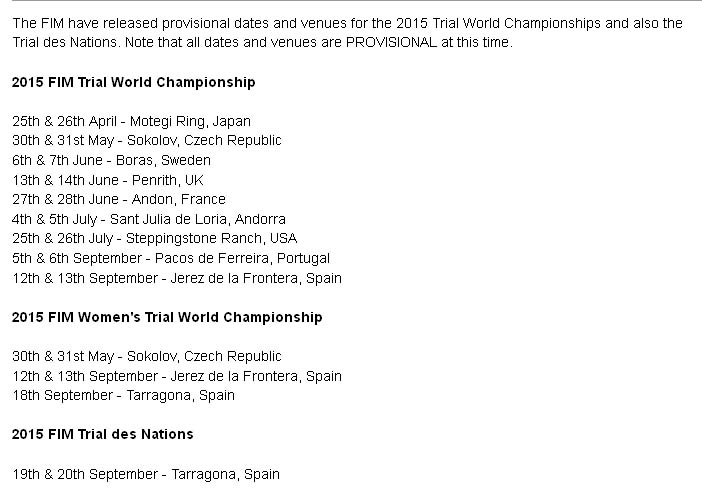
Task: Click the Pacos de Ferreira, Portugal line
Action: pyautogui.click(x=171, y=258)
